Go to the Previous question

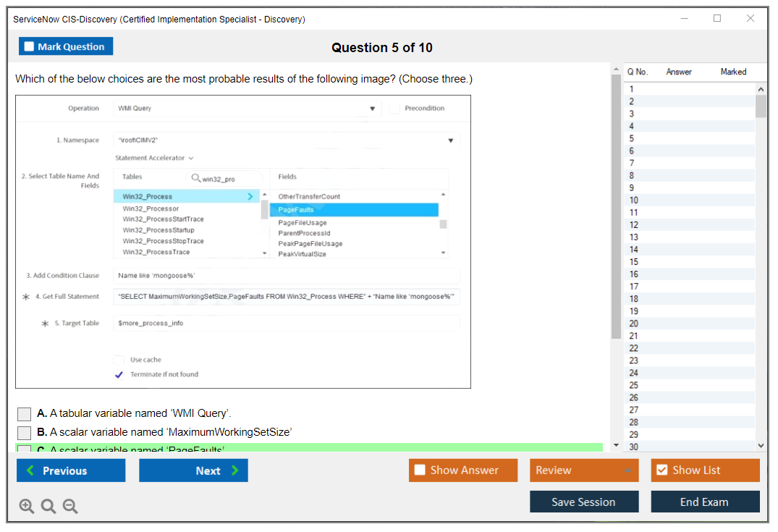click(71, 470)
